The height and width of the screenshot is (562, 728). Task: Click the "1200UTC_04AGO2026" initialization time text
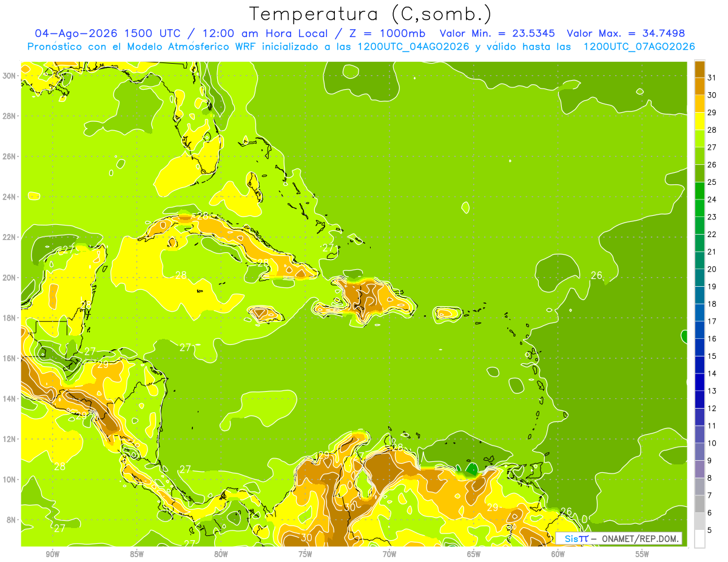413,47
